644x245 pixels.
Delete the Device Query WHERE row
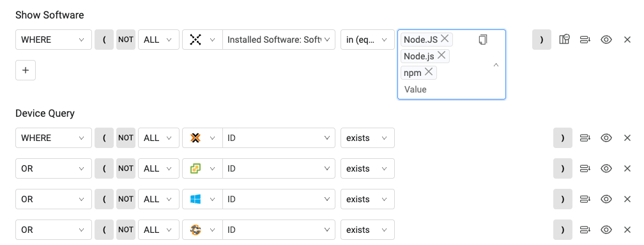click(x=627, y=138)
